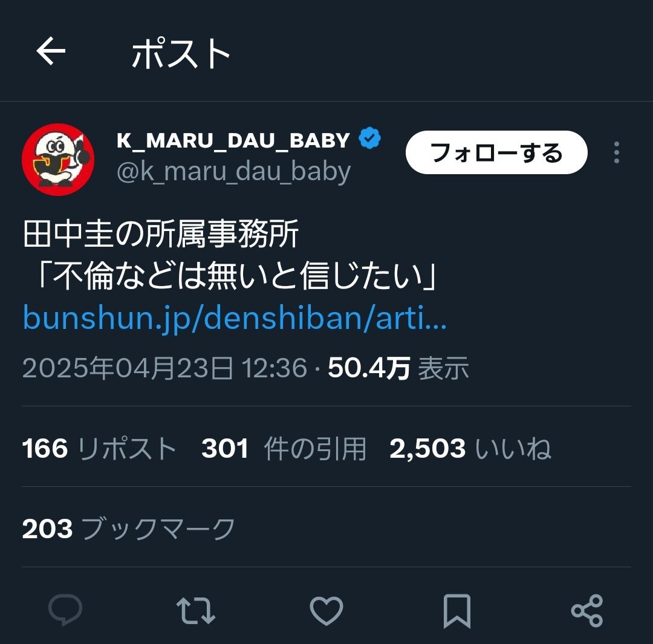Open the three-dot more options menu

tap(617, 152)
